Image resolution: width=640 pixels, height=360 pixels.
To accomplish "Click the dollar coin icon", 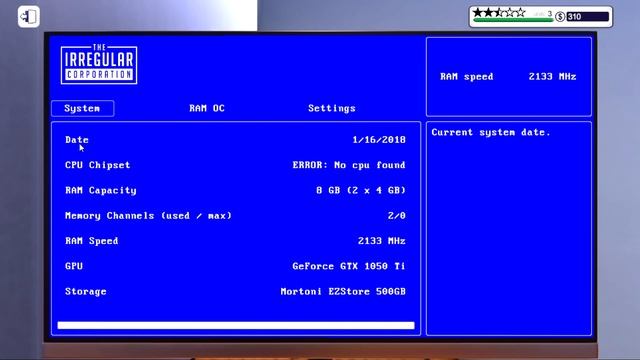I will (560, 17).
